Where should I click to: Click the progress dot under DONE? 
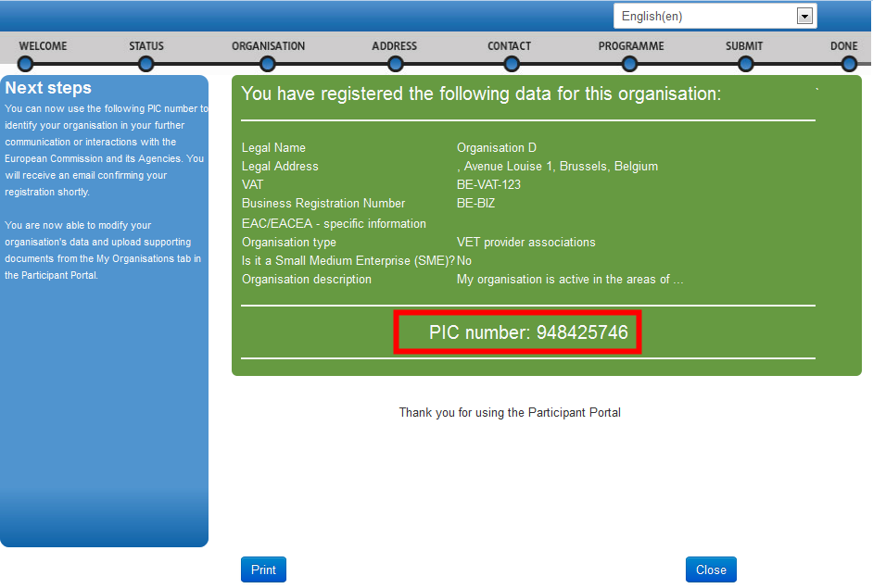(849, 65)
